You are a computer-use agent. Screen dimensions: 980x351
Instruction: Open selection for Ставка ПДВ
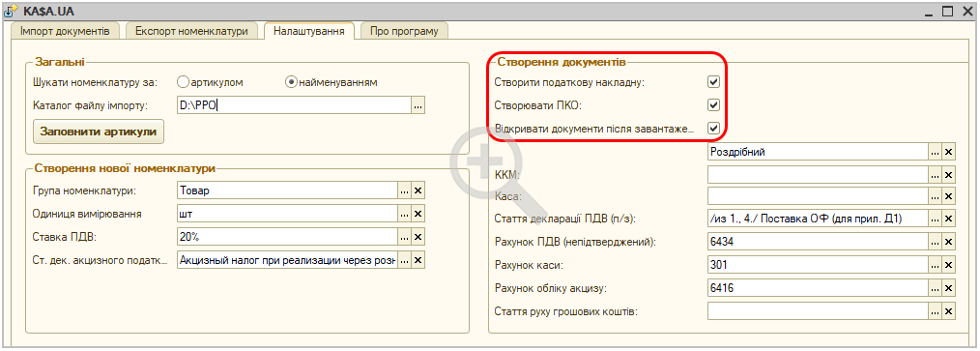404,237
